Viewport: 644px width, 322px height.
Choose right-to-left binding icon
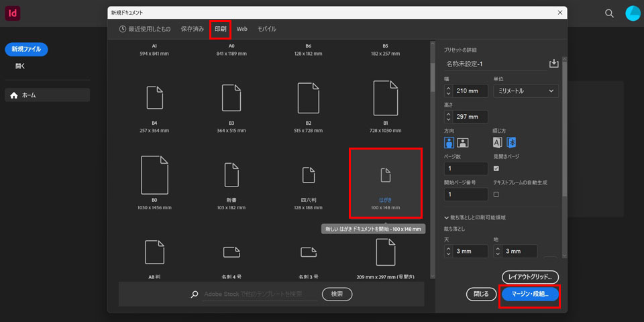(x=511, y=142)
